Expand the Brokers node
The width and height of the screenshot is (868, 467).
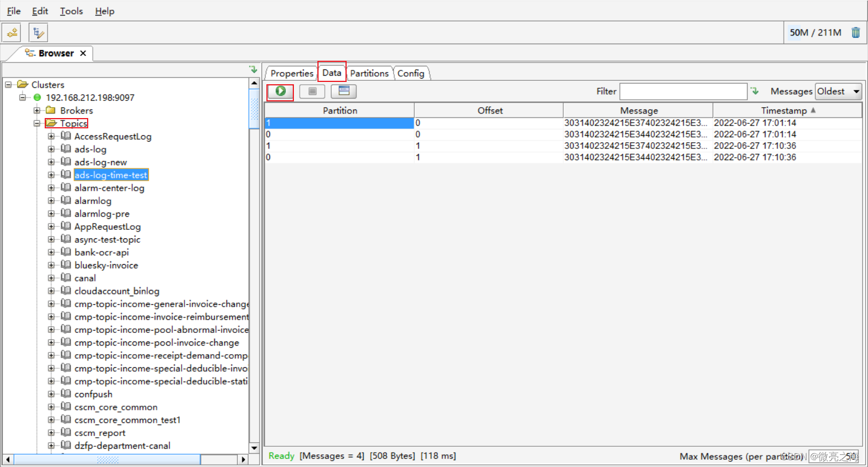tap(37, 110)
